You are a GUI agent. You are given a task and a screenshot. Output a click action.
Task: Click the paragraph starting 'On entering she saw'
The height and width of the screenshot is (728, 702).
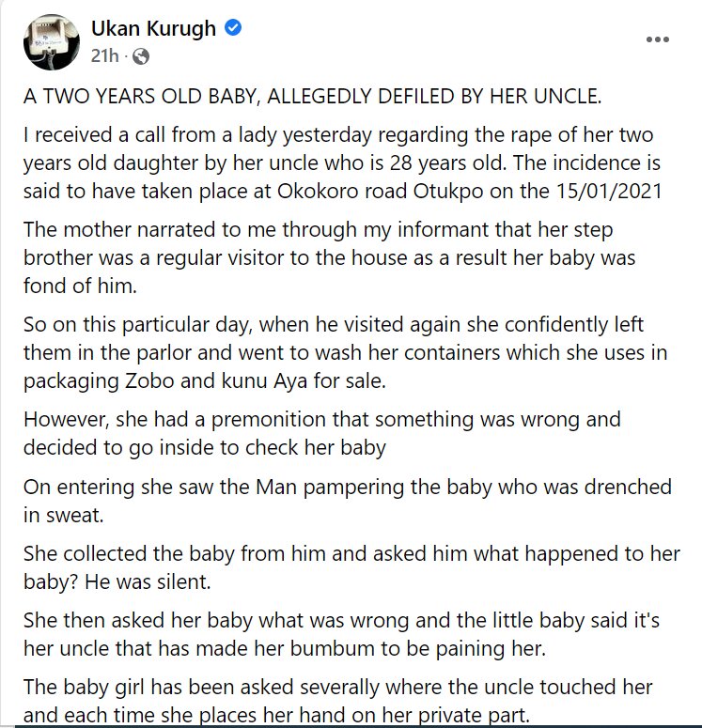[347, 501]
